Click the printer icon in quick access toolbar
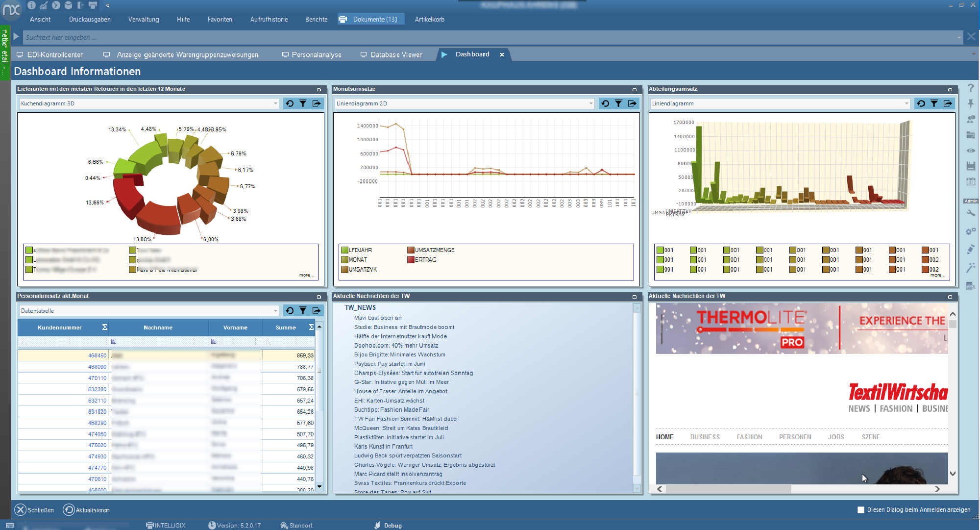Image resolution: width=980 pixels, height=530 pixels. point(93,5)
